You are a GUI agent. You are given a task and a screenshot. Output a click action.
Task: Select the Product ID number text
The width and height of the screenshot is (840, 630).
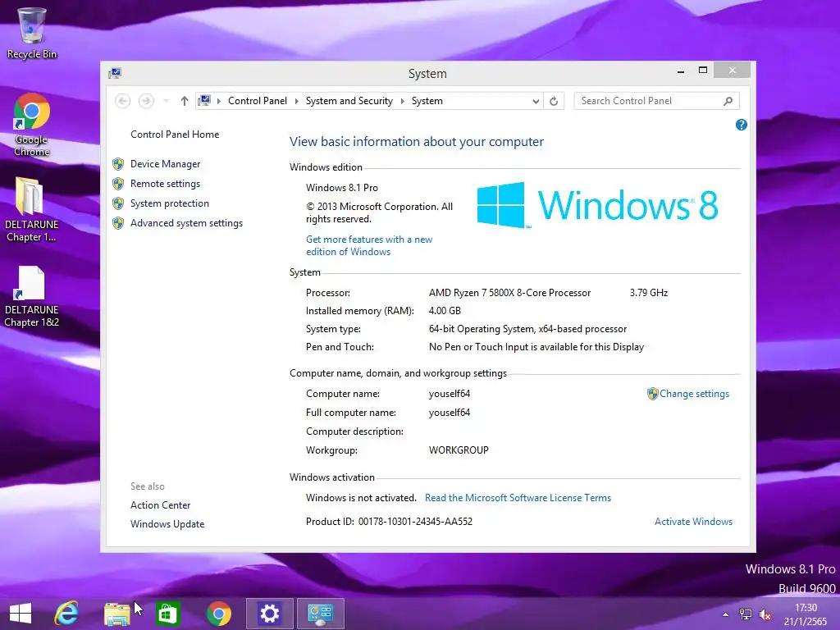415,522
